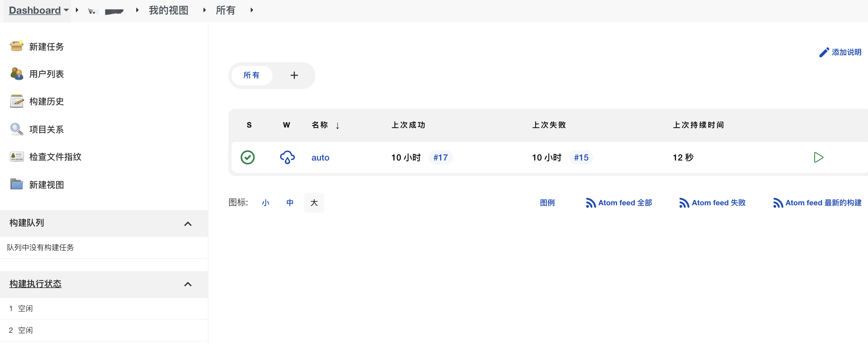Click the green success status icon

[x=247, y=157]
